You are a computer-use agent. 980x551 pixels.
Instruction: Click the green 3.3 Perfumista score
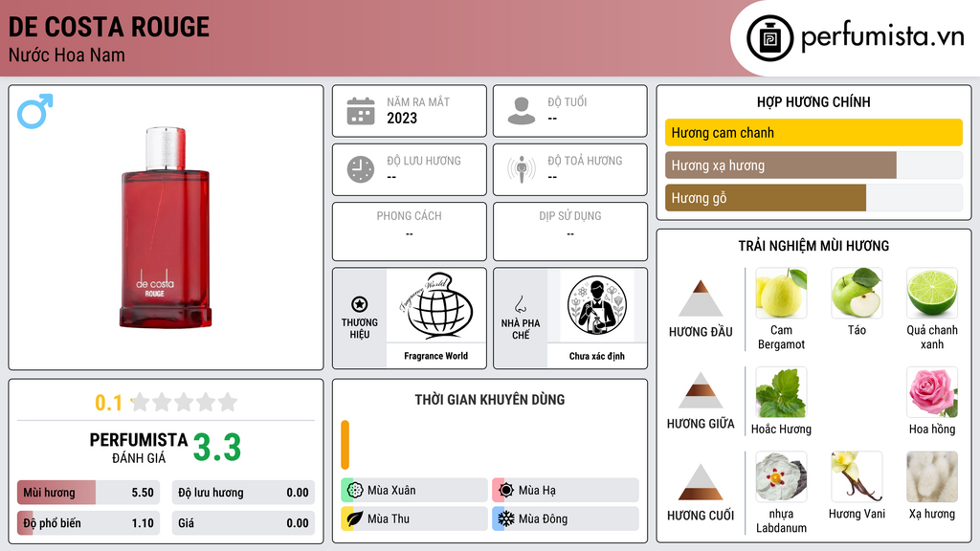tap(217, 448)
